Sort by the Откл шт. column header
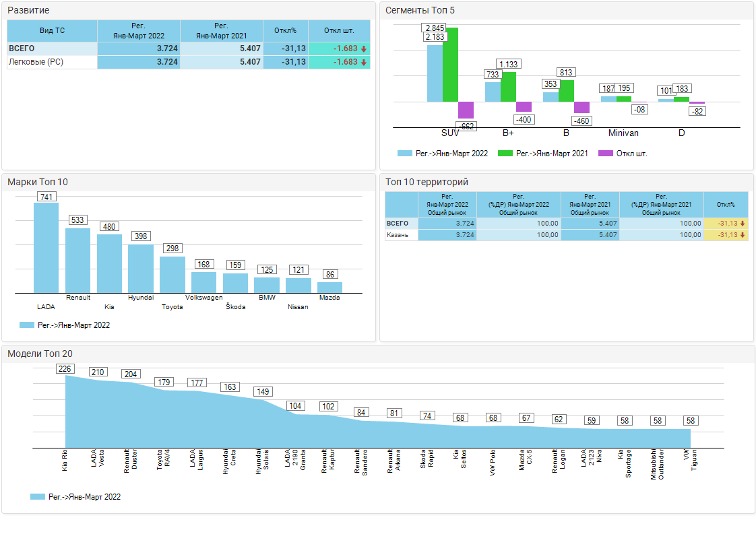Screen dimensions: 756x534 click(x=339, y=30)
